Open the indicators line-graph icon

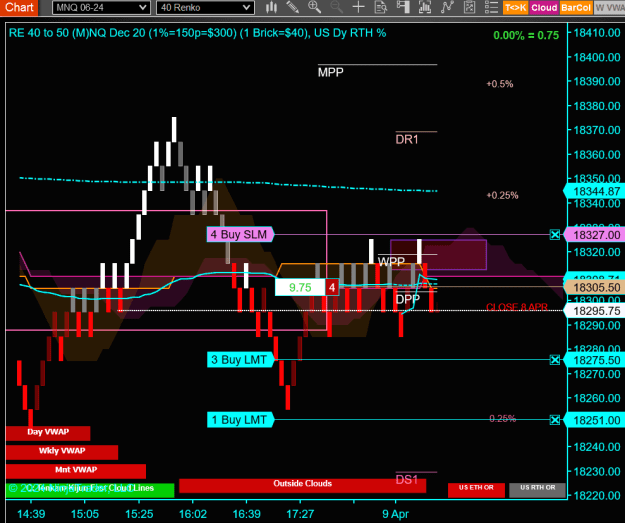447,7
